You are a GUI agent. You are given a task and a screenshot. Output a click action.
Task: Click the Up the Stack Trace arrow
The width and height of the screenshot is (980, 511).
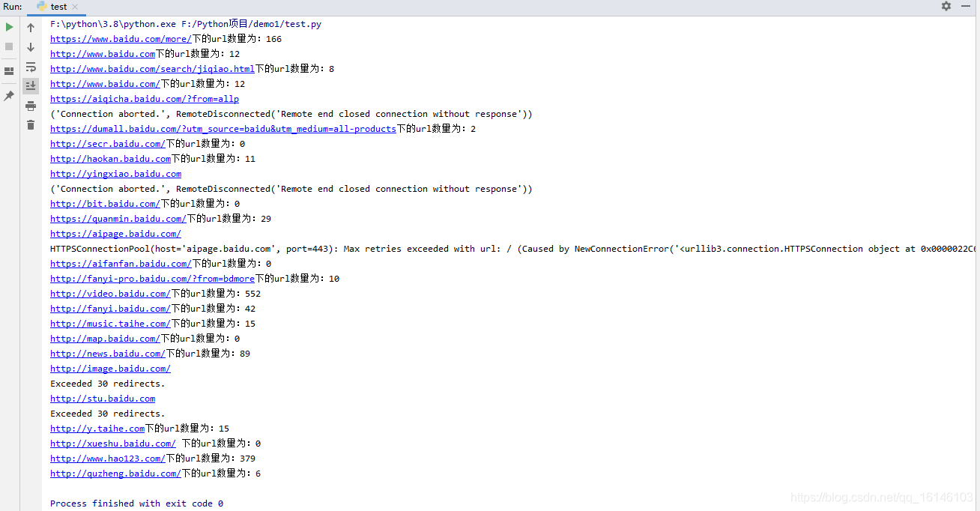coord(31,28)
